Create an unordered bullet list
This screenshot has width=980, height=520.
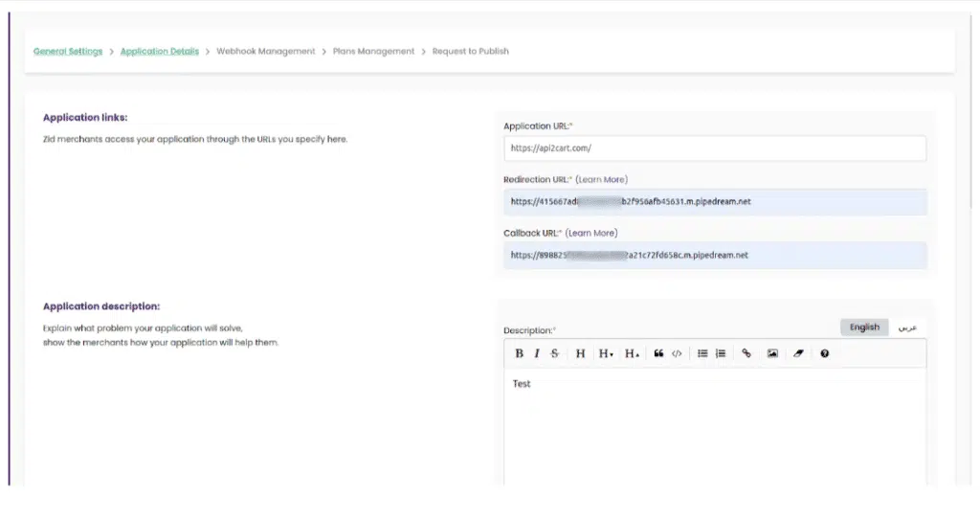(x=702, y=353)
